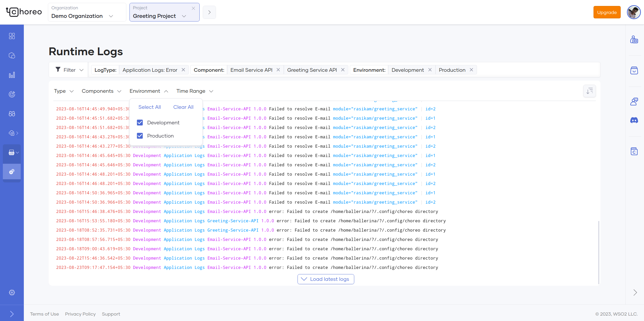The image size is (644, 321).
Task: Click the Component: filter label
Action: 209,70
